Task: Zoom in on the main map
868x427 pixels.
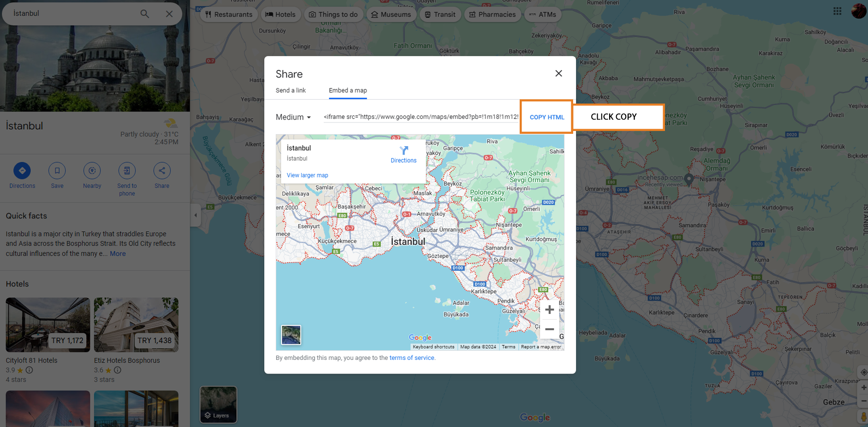Action: 863,388
